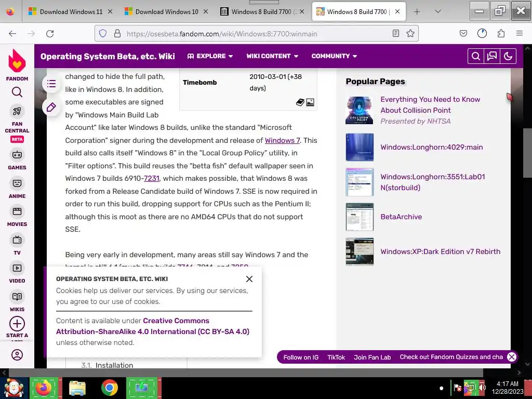The image size is (532, 399).
Task: Open tracking protection shield icon
Action: click(103, 34)
